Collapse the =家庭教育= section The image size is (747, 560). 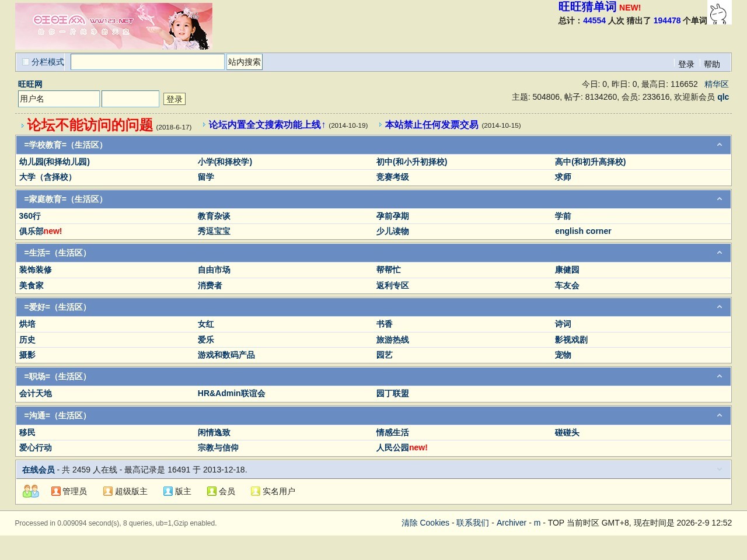(719, 199)
